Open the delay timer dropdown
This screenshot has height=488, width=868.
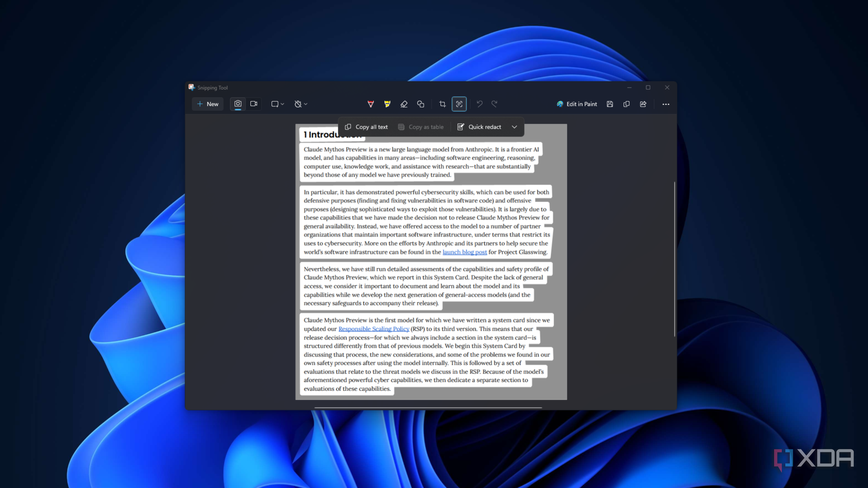tap(301, 104)
